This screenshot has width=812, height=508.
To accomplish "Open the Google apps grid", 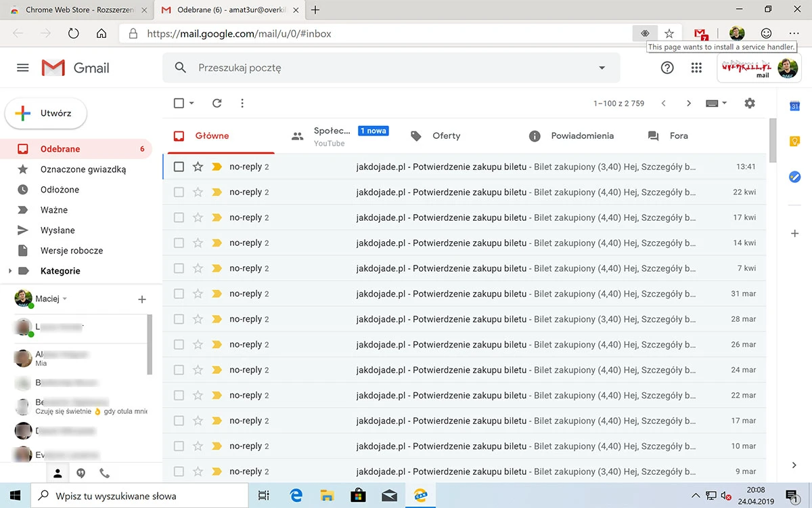I will [x=696, y=68].
